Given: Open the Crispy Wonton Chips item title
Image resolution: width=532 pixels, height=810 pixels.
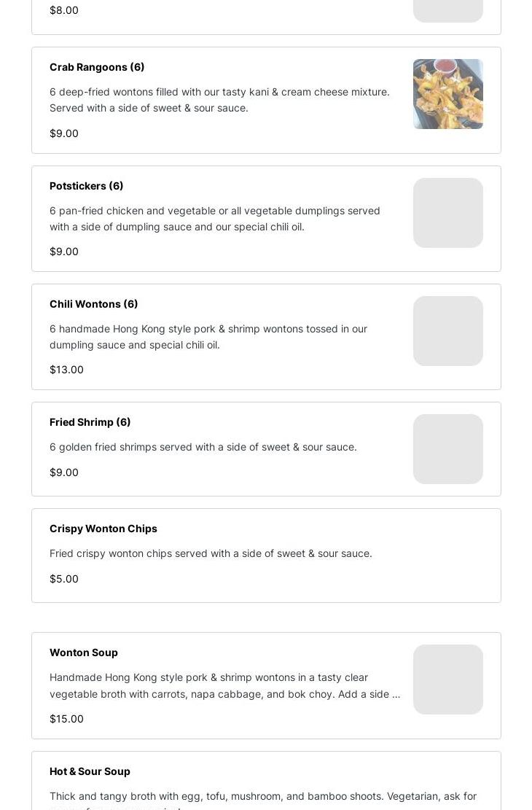Looking at the screenshot, I should click(x=103, y=529).
